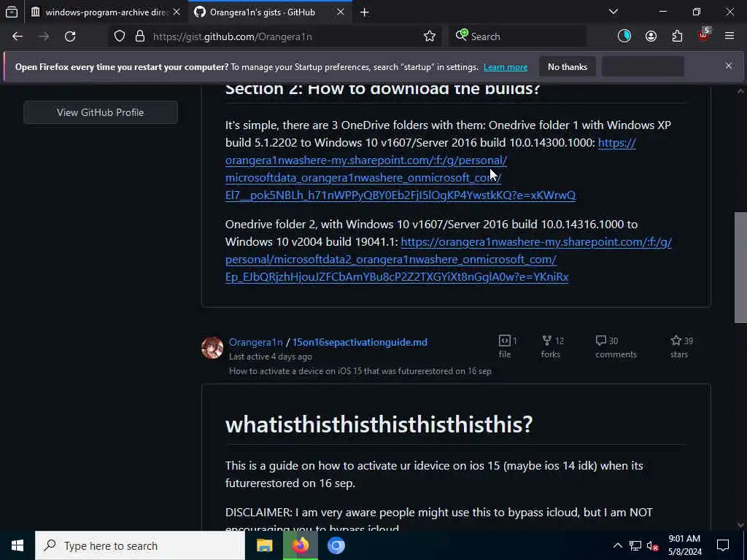Click the taskbar search box

(x=140, y=545)
